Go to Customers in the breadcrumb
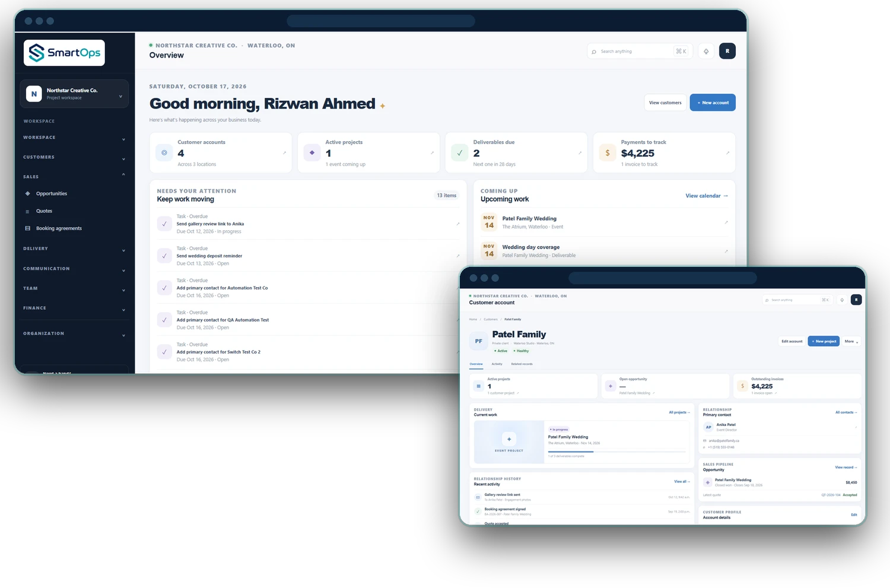This screenshot has width=890, height=588. pyautogui.click(x=491, y=319)
